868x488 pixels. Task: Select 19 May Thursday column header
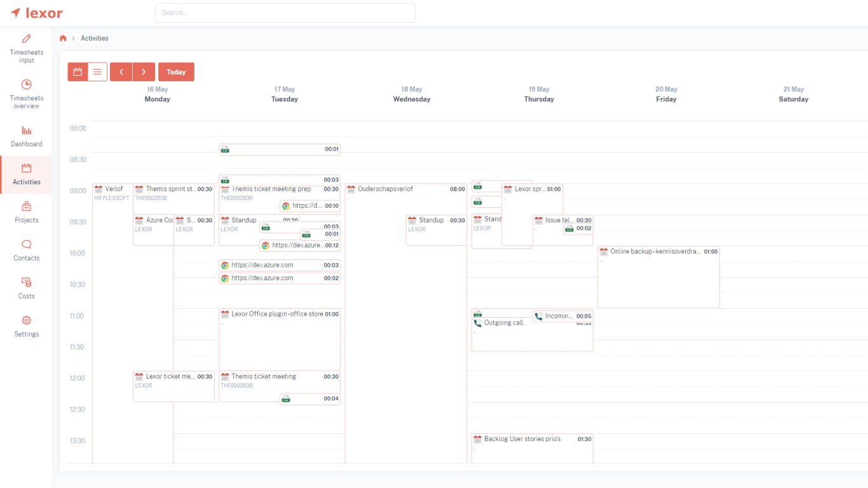click(539, 94)
